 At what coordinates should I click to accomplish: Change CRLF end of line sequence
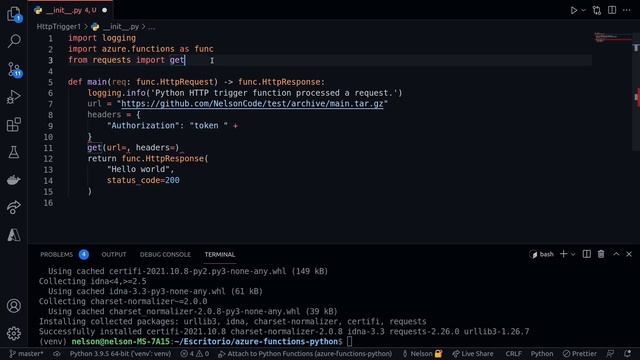point(513,353)
